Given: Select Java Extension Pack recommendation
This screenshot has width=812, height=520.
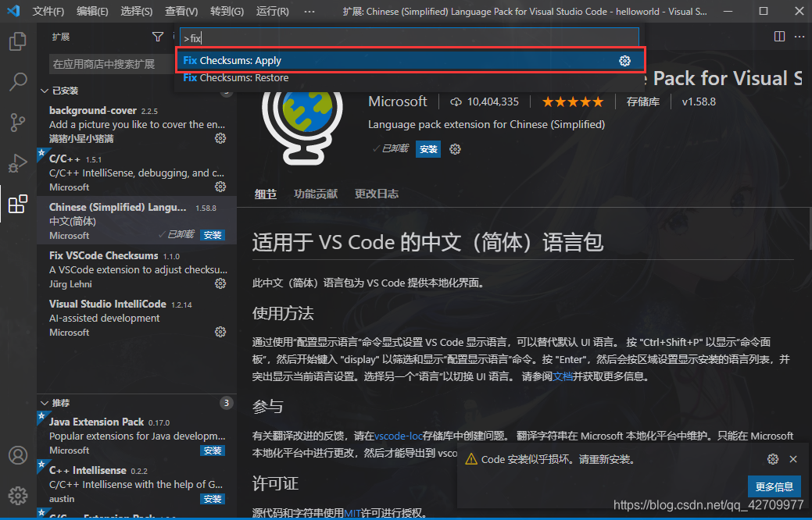Looking at the screenshot, I should (137, 436).
